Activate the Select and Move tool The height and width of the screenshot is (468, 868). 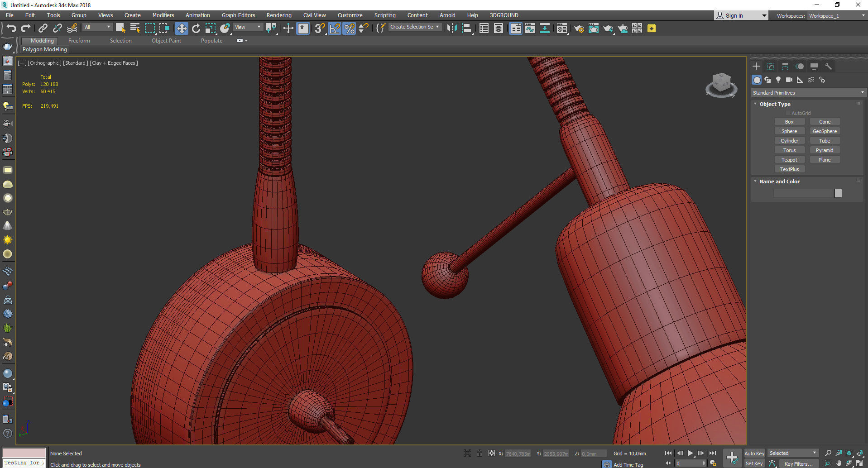coord(181,29)
